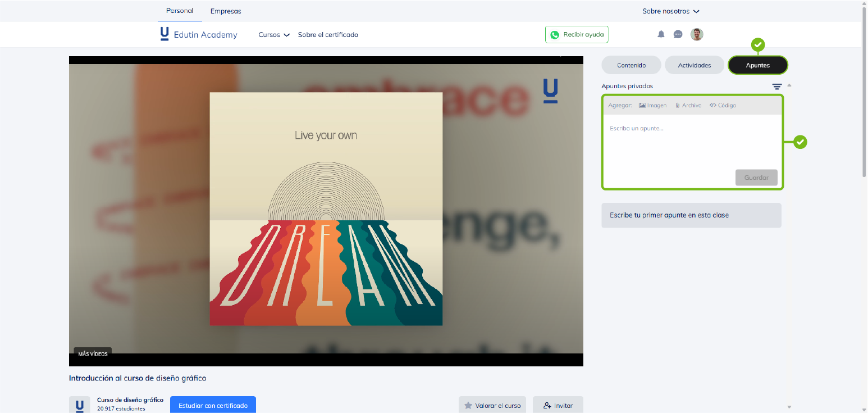This screenshot has height=413, width=868.
Task: Attach a file with Archivo
Action: point(688,105)
